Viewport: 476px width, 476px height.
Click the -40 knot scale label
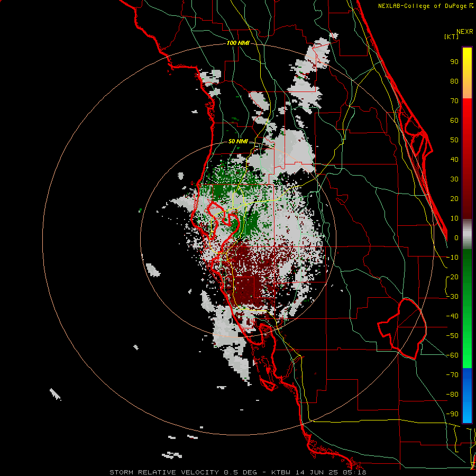pos(453,316)
